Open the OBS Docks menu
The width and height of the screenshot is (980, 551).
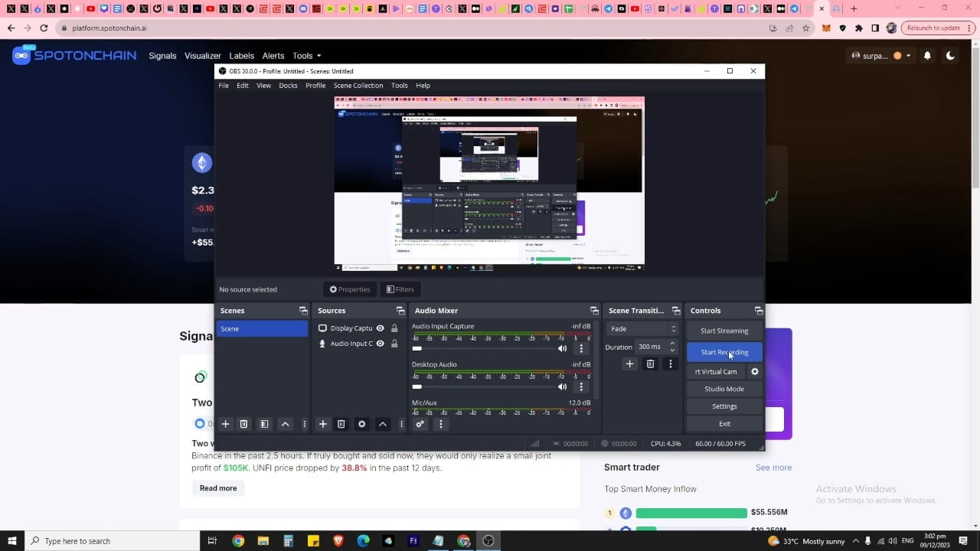(288, 86)
